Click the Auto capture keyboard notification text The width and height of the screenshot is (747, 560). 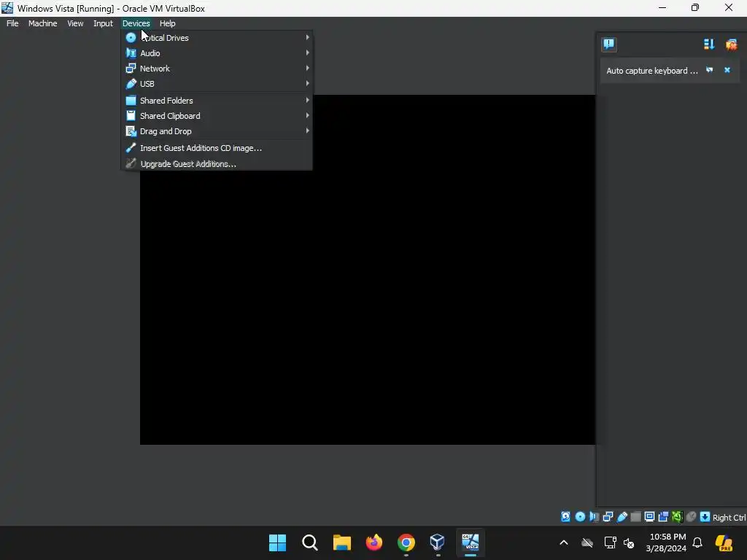[651, 71]
